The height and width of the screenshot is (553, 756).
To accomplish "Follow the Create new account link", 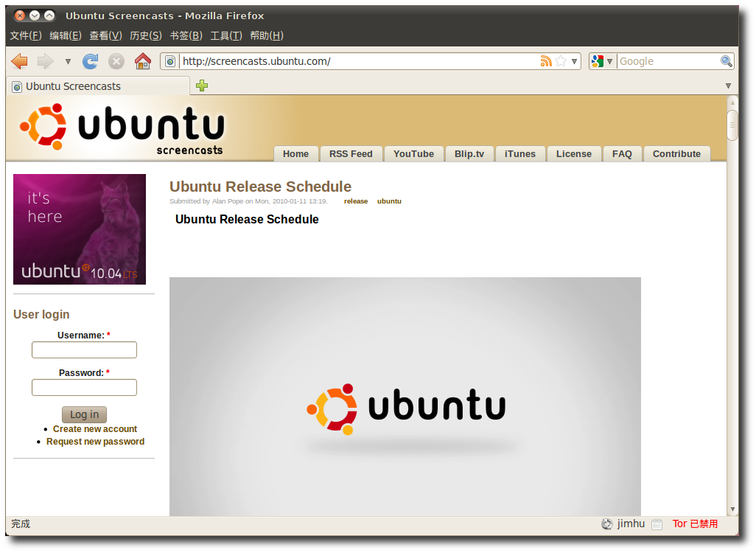I will point(95,429).
